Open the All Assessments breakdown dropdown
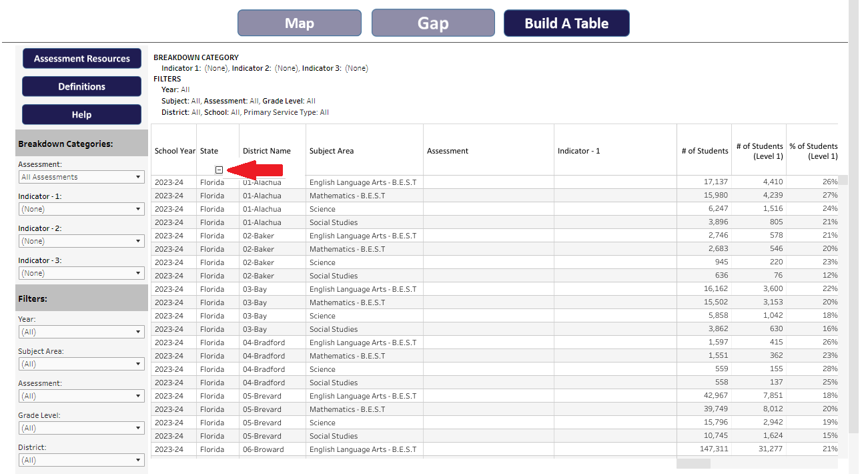The image size is (868, 474). [x=81, y=177]
